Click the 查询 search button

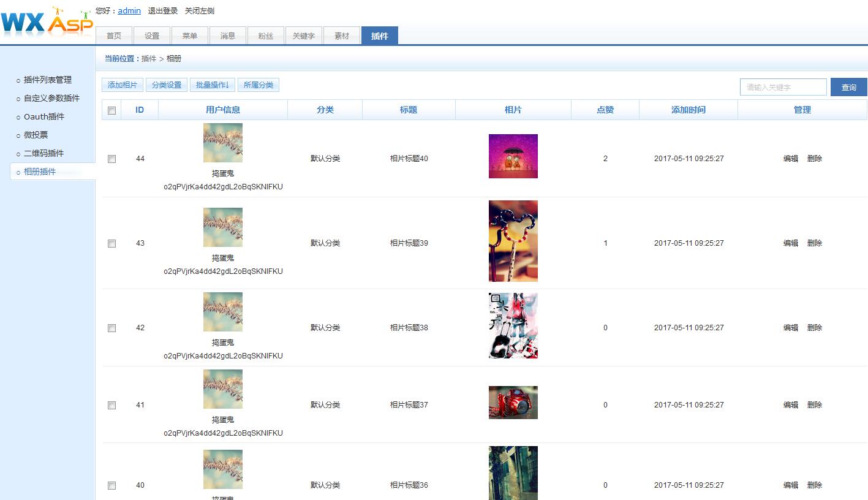point(849,87)
